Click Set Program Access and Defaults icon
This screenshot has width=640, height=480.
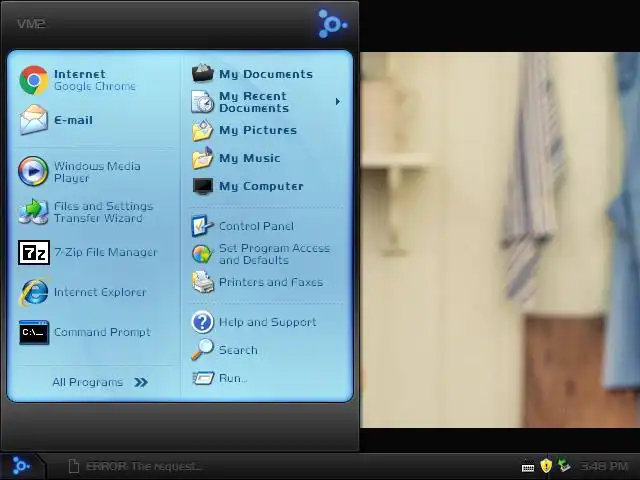pos(202,254)
